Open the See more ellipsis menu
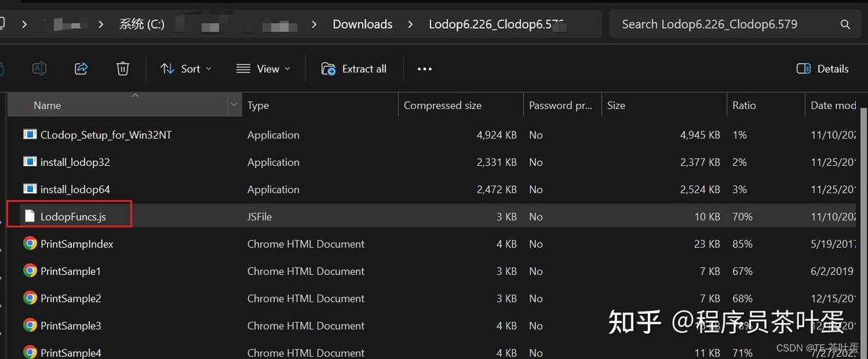Screen dimensions: 868x359 coord(425,69)
